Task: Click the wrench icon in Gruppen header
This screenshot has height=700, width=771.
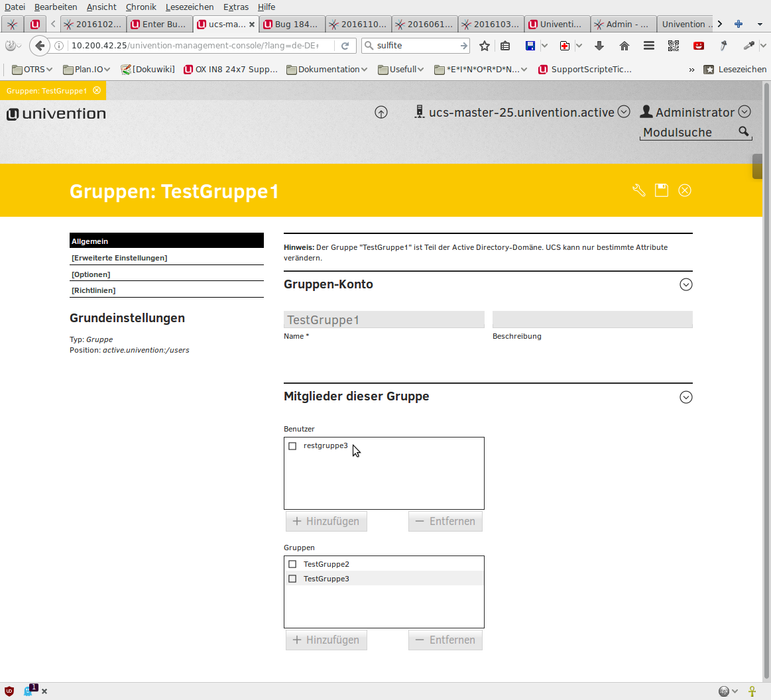Action: point(638,190)
